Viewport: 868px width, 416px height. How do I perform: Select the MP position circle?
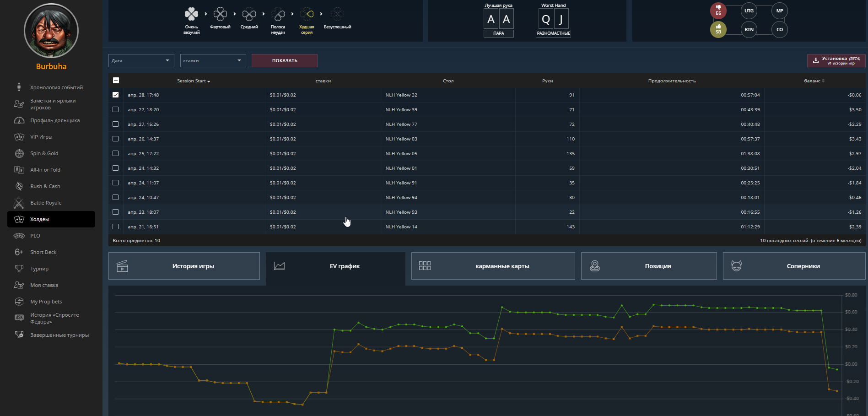(780, 11)
